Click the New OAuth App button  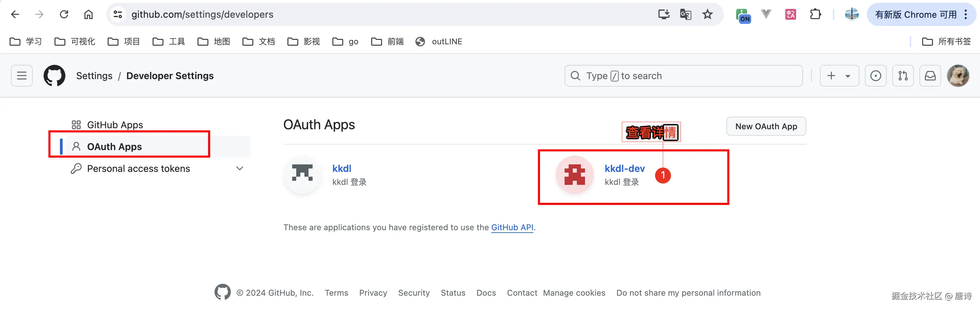click(x=766, y=127)
